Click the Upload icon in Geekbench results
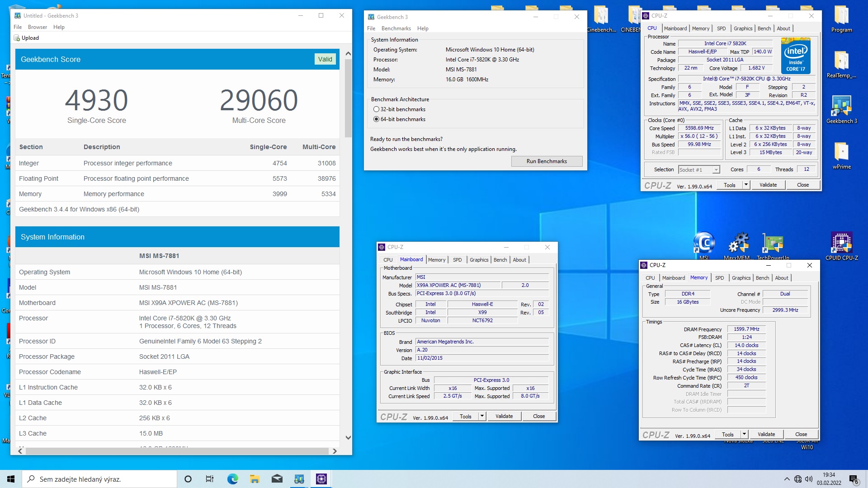The width and height of the screenshot is (868, 488). click(17, 38)
